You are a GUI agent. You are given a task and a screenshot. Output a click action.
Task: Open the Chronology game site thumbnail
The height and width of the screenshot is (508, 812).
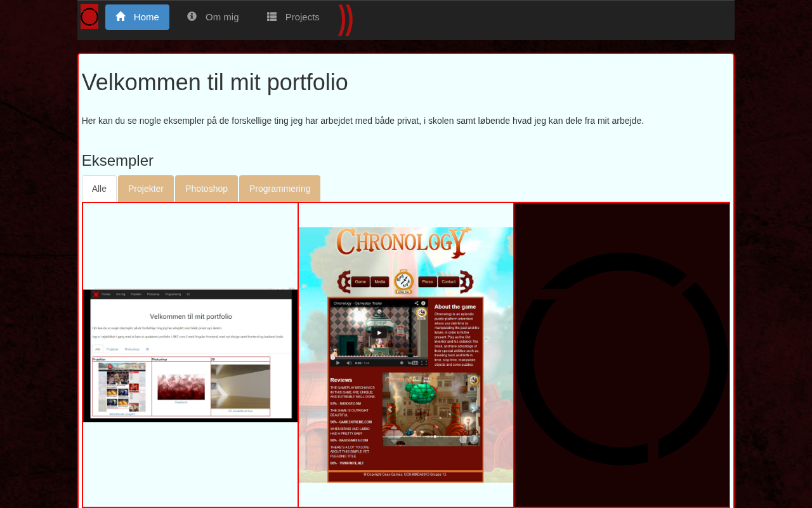coord(406,355)
